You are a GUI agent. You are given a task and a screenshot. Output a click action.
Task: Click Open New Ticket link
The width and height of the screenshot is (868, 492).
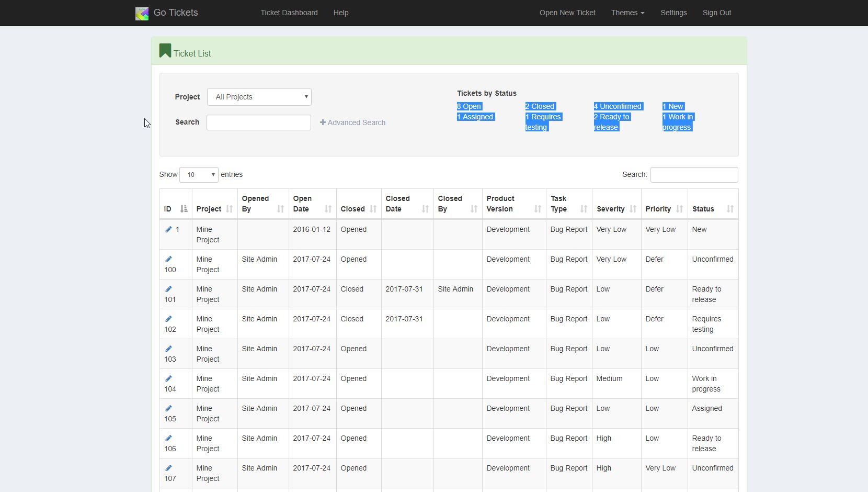click(x=567, y=13)
